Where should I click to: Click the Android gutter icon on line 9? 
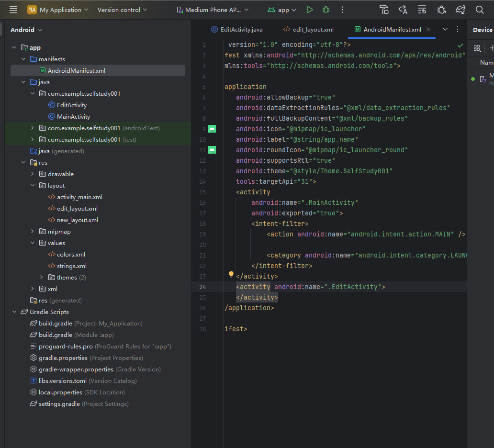coord(212,129)
